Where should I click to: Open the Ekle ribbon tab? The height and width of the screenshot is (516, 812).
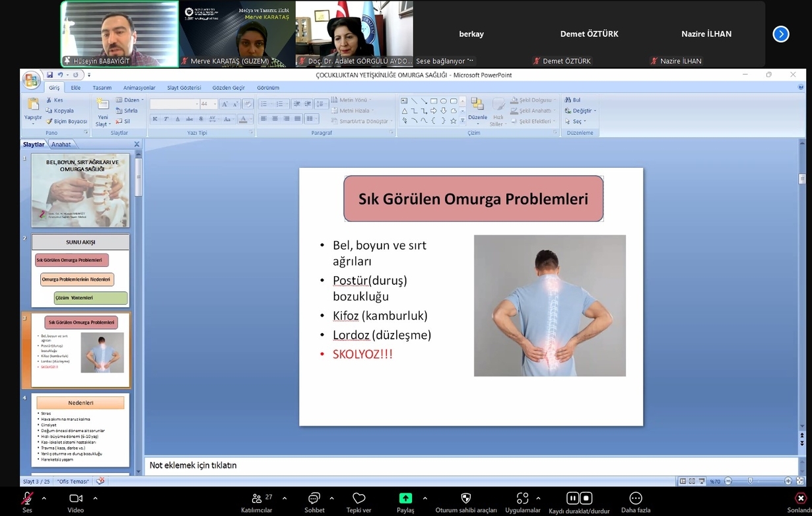(76, 88)
